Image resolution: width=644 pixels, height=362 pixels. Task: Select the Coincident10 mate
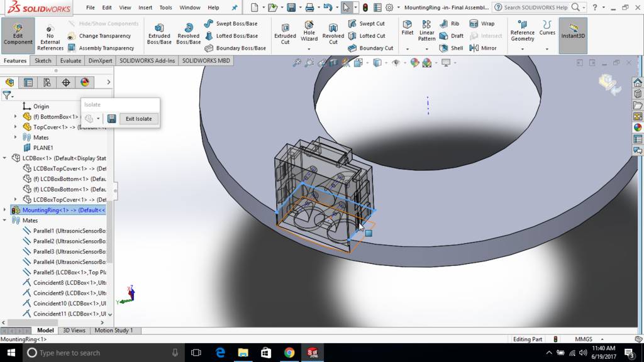click(64, 304)
